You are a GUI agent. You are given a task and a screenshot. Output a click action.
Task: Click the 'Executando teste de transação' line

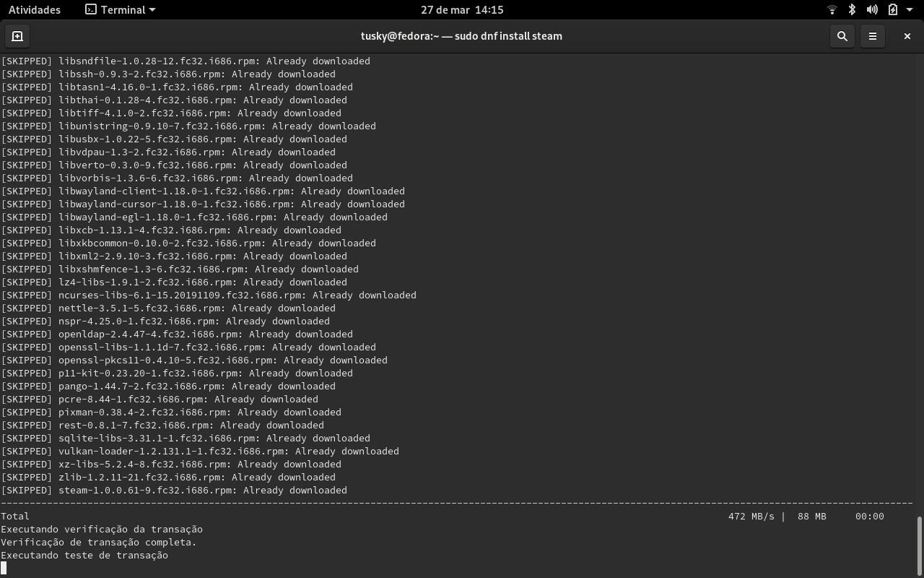coord(84,555)
